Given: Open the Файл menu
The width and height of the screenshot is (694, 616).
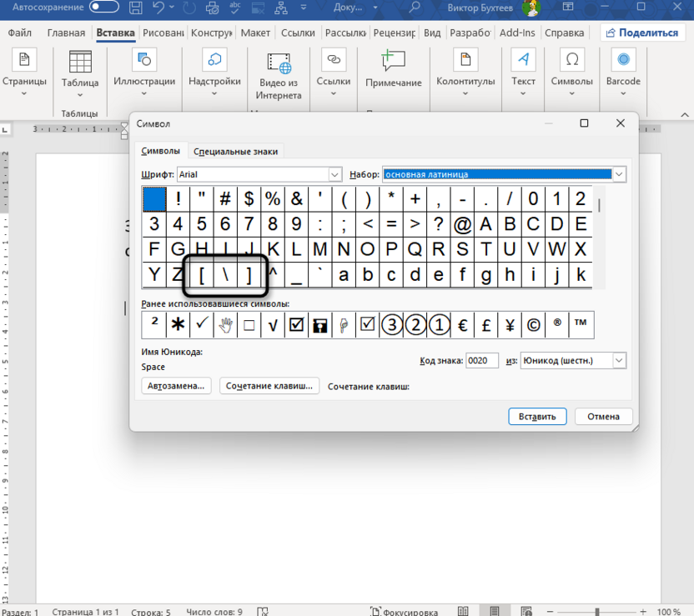Looking at the screenshot, I should [20, 33].
